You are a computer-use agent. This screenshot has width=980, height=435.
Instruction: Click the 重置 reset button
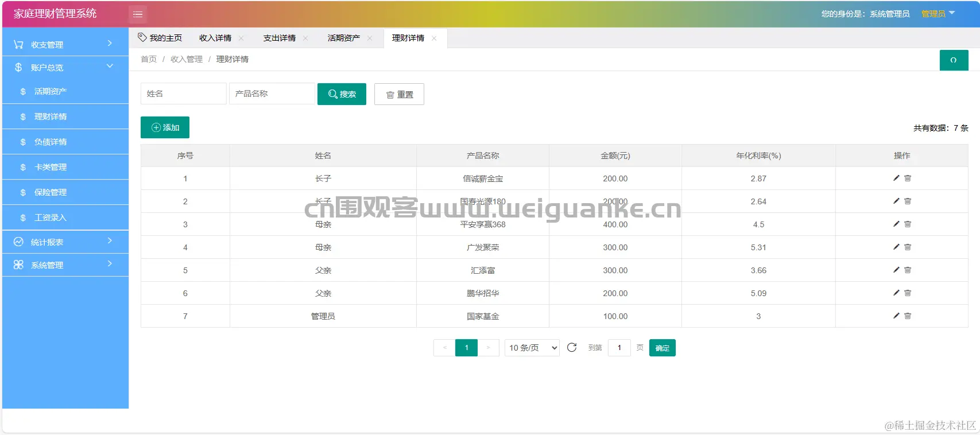tap(399, 94)
